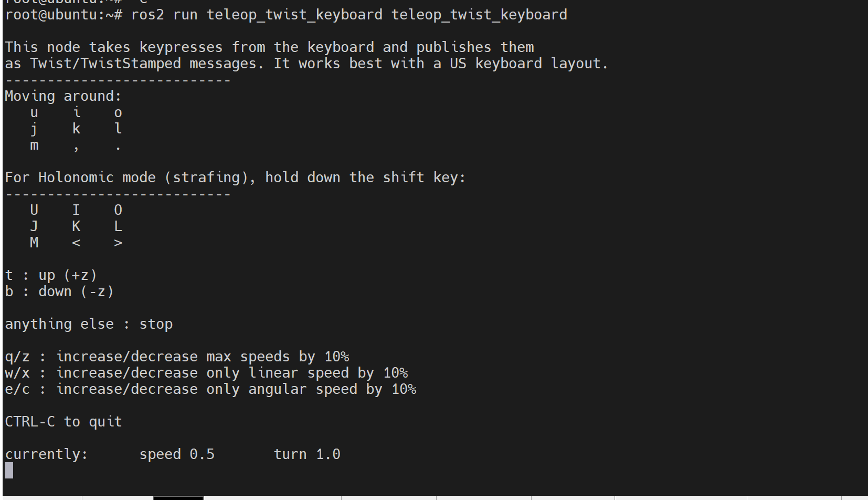Click the uppercase 'U' holonomic key
The image size is (868, 500).
tap(34, 210)
